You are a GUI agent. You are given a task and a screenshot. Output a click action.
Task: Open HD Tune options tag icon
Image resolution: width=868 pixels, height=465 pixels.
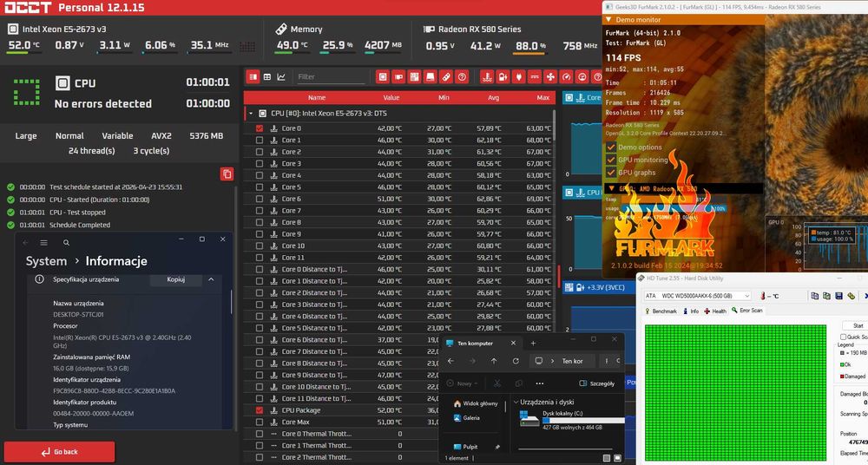coord(851,296)
